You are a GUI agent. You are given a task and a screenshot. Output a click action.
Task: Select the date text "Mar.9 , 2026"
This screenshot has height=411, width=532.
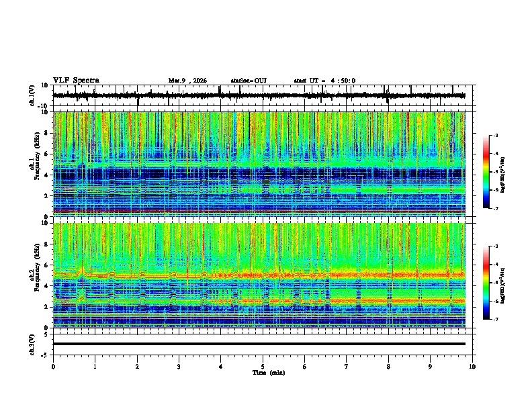click(187, 81)
